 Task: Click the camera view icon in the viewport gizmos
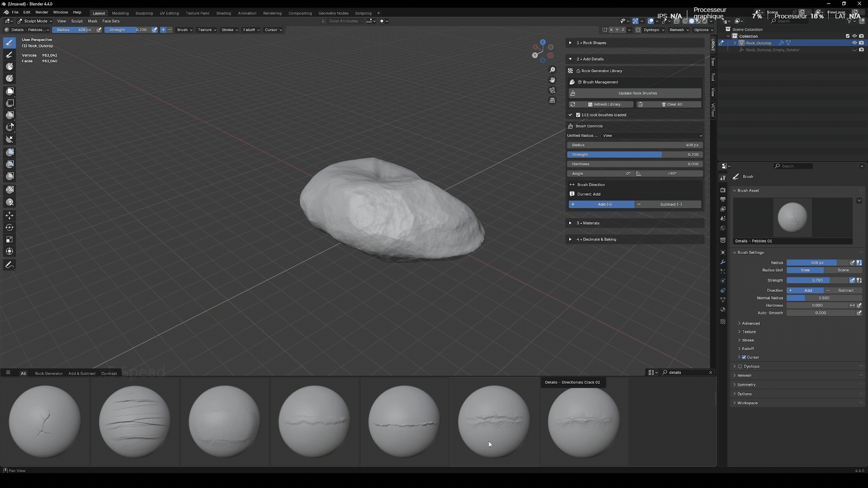point(552,90)
